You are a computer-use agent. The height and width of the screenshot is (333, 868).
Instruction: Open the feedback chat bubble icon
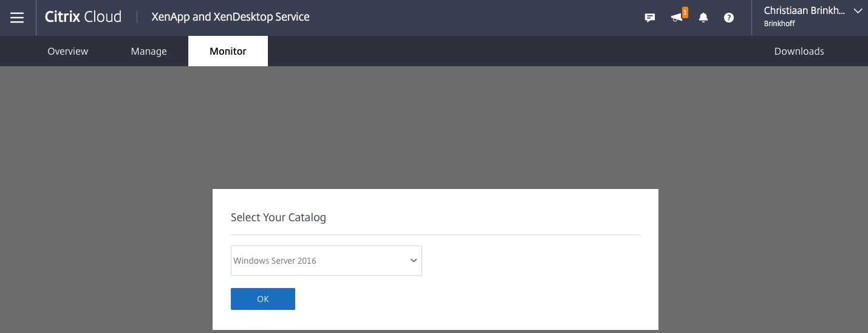[649, 18]
